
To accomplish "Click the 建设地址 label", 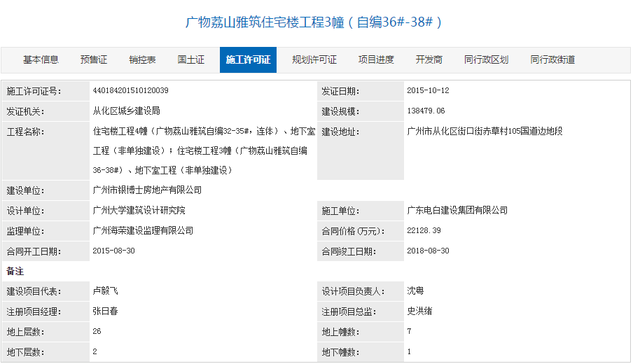I will pos(340,132).
